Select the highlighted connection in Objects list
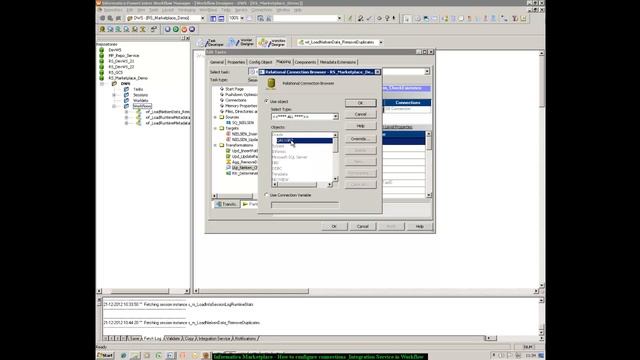The width and height of the screenshot is (640, 360). coord(304,140)
